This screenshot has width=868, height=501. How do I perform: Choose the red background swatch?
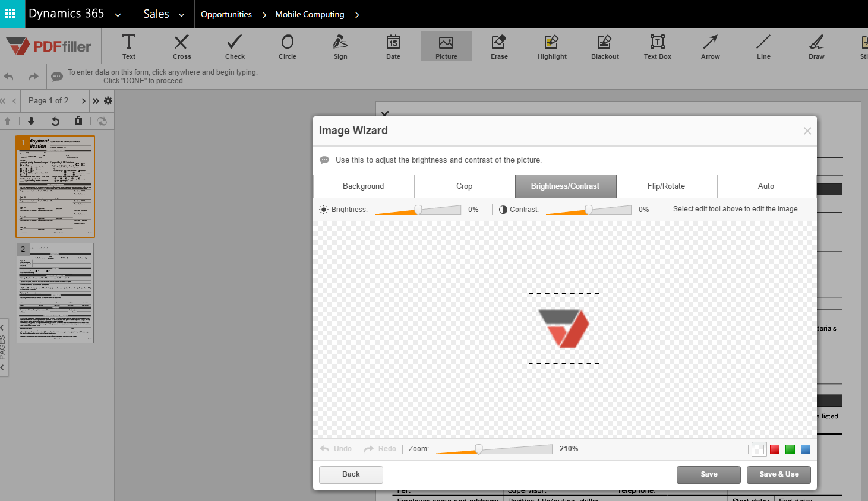point(775,449)
